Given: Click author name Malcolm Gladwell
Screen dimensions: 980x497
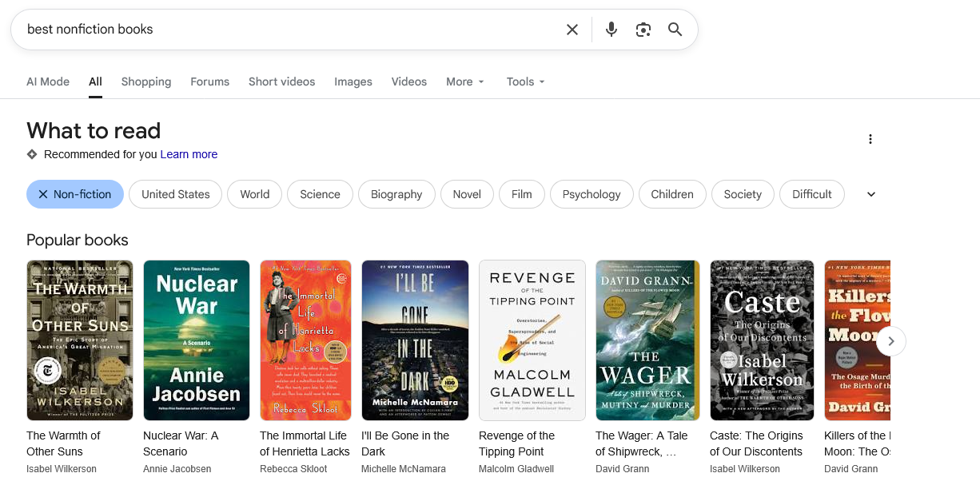Looking at the screenshot, I should [x=516, y=469].
